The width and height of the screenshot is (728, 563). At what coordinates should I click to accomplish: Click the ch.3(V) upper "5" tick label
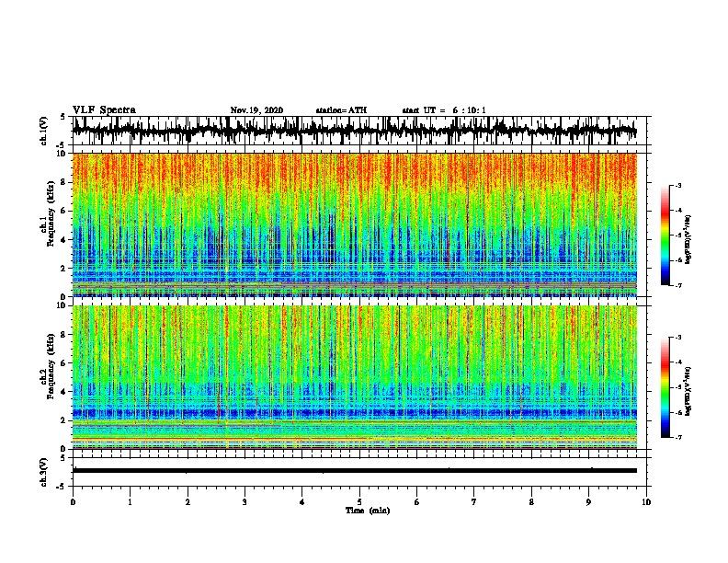63,458
